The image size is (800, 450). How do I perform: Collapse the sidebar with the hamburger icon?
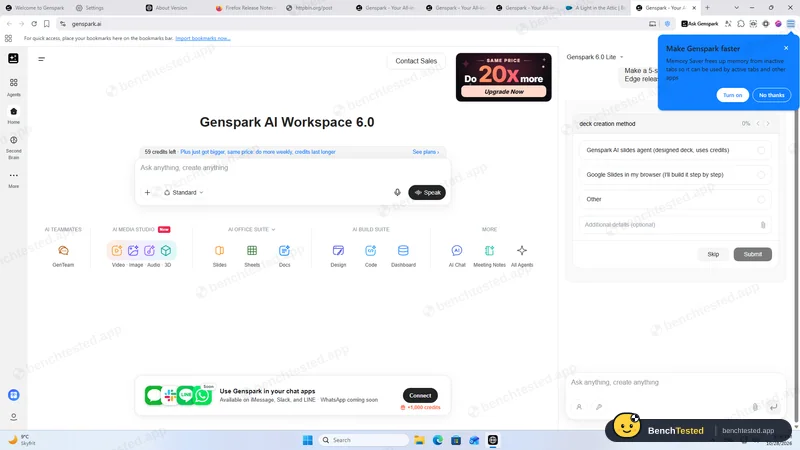tap(42, 59)
